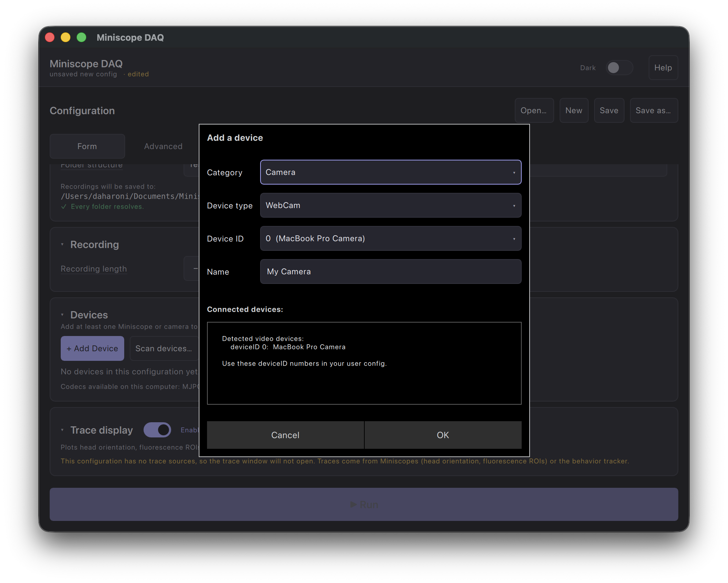The width and height of the screenshot is (728, 583).
Task: Open the Category dropdown showing Camera
Action: click(x=391, y=172)
